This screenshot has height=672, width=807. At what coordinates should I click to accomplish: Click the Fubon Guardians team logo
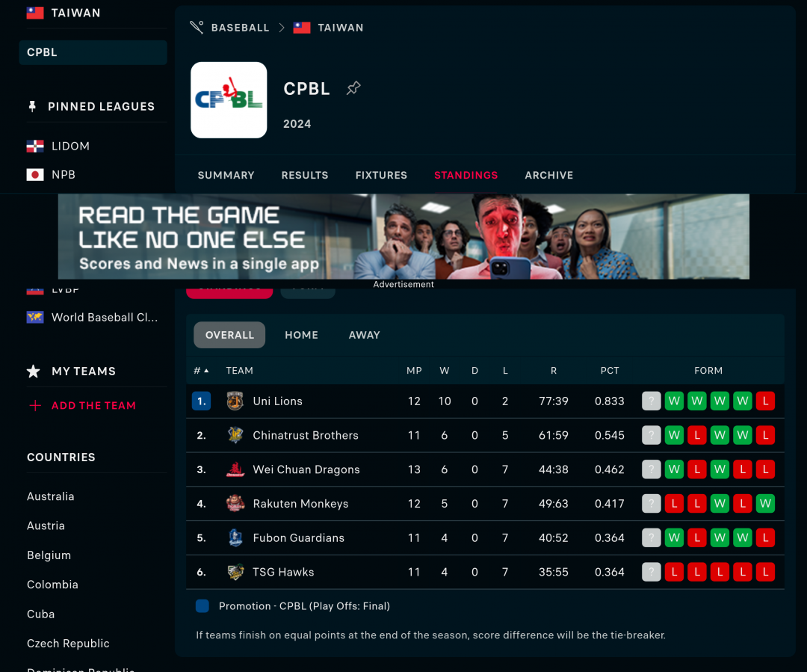[x=235, y=537]
